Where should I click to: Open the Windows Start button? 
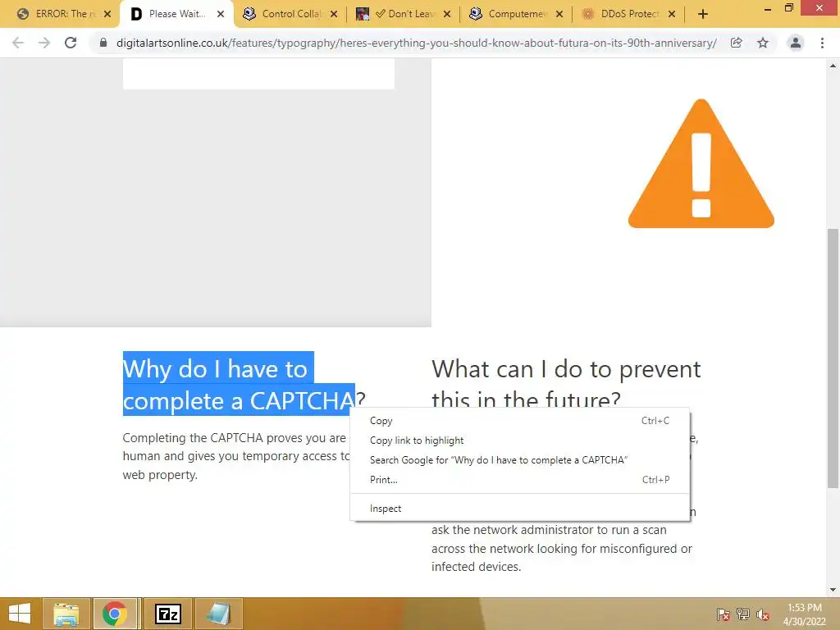(x=20, y=614)
